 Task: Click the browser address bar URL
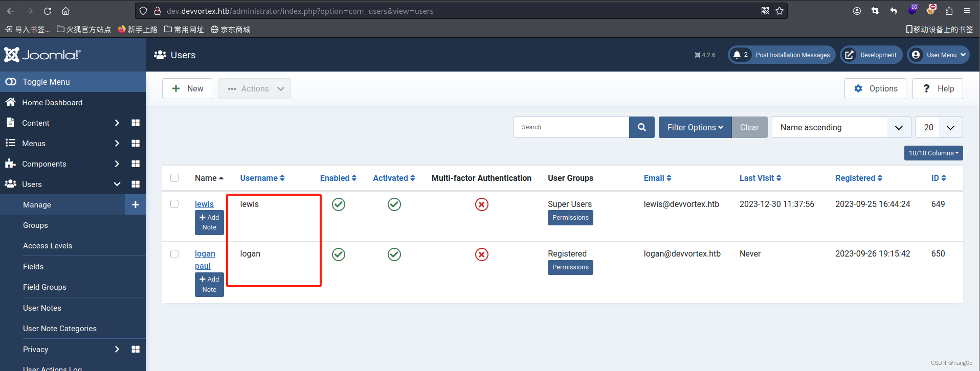pos(300,11)
